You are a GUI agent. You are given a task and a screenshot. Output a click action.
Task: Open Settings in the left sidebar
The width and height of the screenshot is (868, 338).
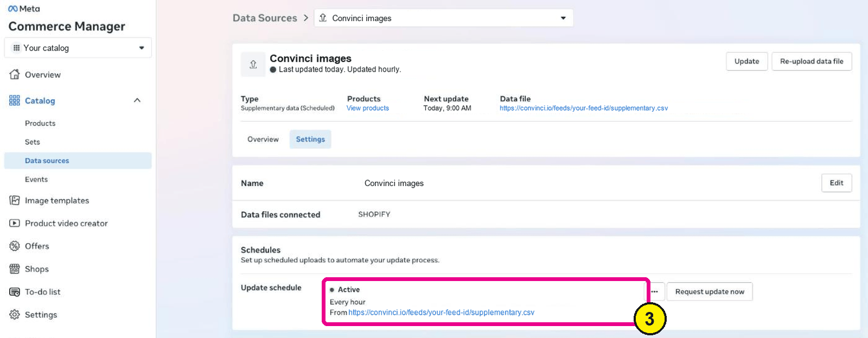pyautogui.click(x=41, y=315)
